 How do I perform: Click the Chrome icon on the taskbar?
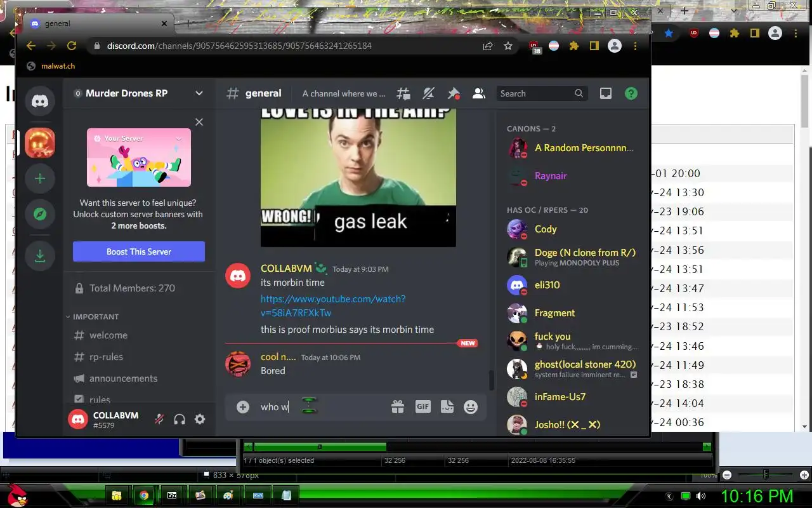pyautogui.click(x=145, y=495)
